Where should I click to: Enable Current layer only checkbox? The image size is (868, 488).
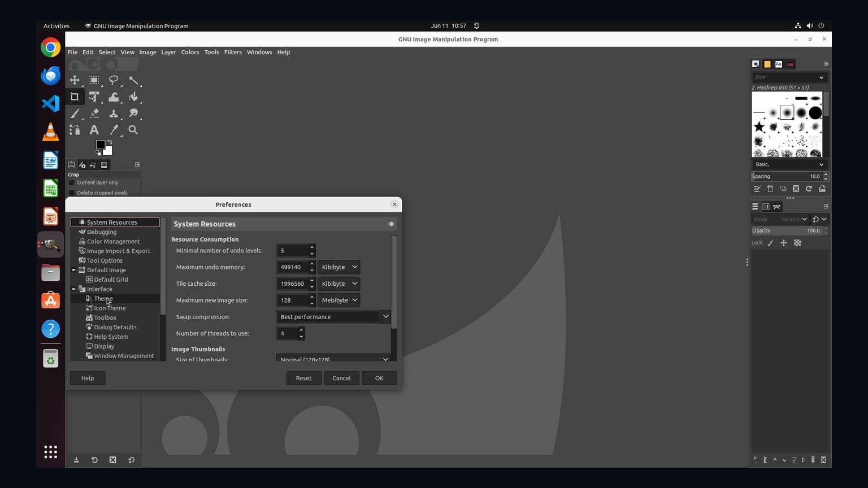[72, 182]
